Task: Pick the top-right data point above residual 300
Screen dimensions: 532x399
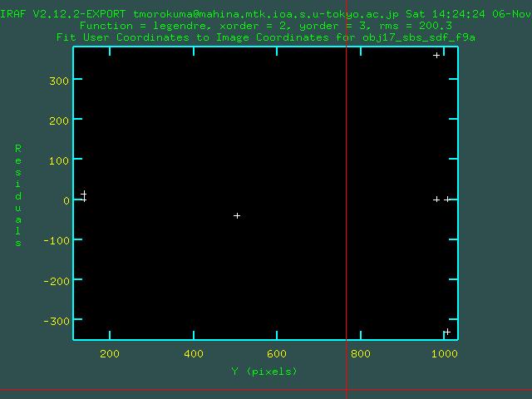Action: point(436,55)
